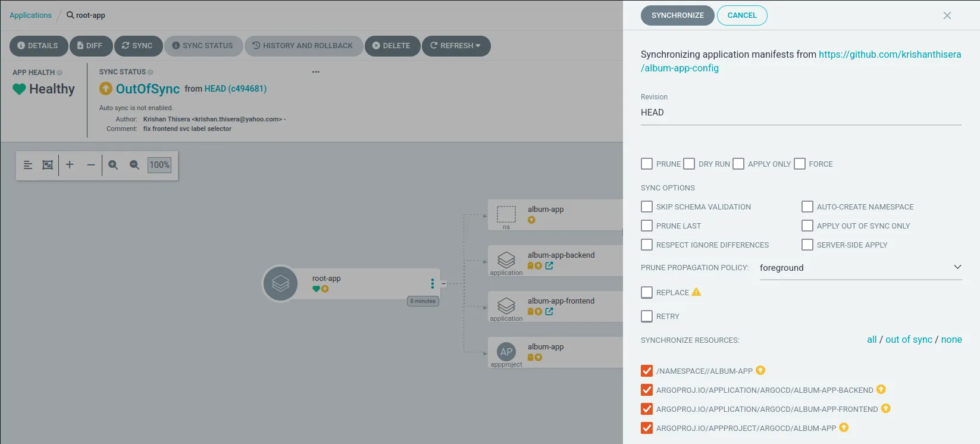The width and height of the screenshot is (980, 444).
Task: Zoom out the resource tree
Action: [134, 165]
